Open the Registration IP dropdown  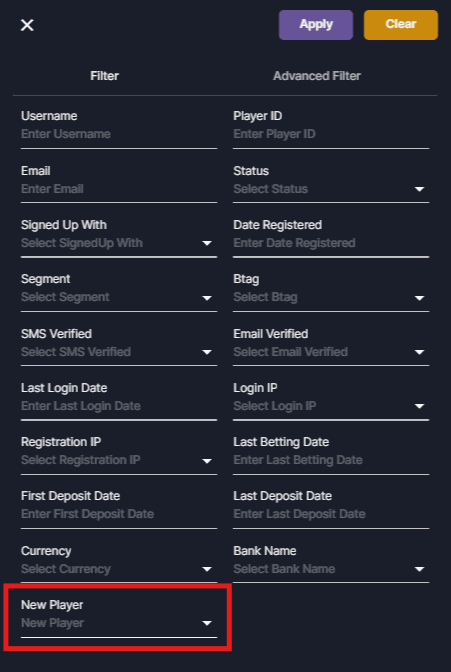pyautogui.click(x=119, y=460)
